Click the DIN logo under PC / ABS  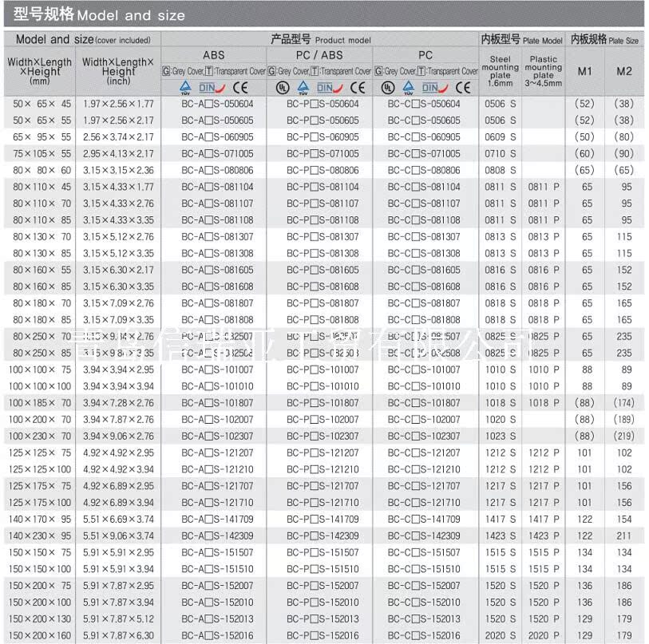click(330, 88)
